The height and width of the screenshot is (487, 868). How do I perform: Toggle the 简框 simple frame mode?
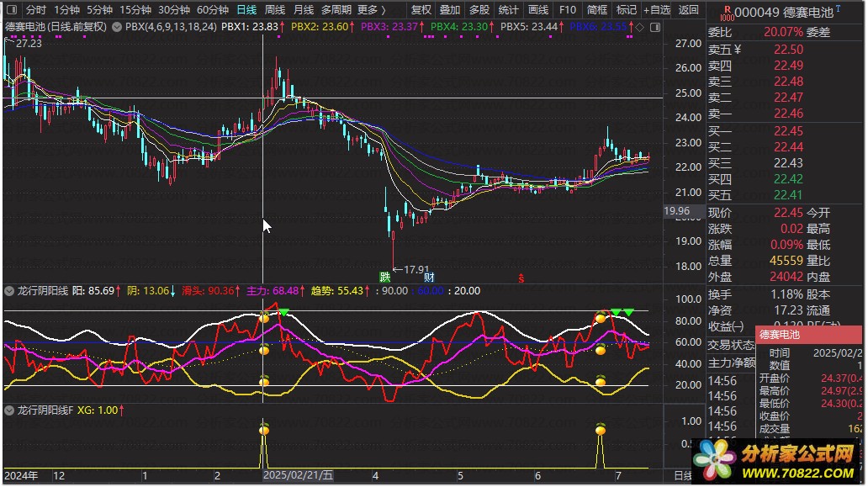[x=597, y=10]
